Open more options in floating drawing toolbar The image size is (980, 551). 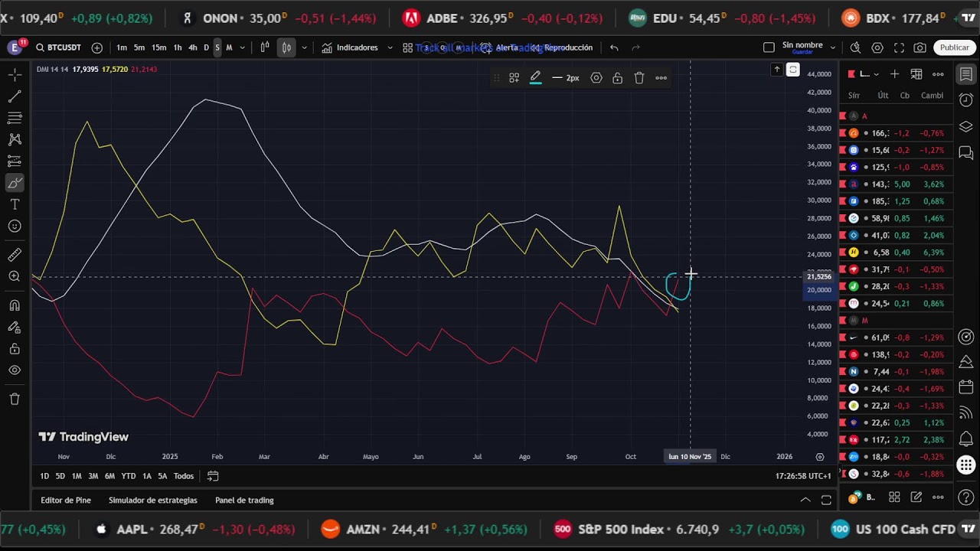click(x=661, y=78)
